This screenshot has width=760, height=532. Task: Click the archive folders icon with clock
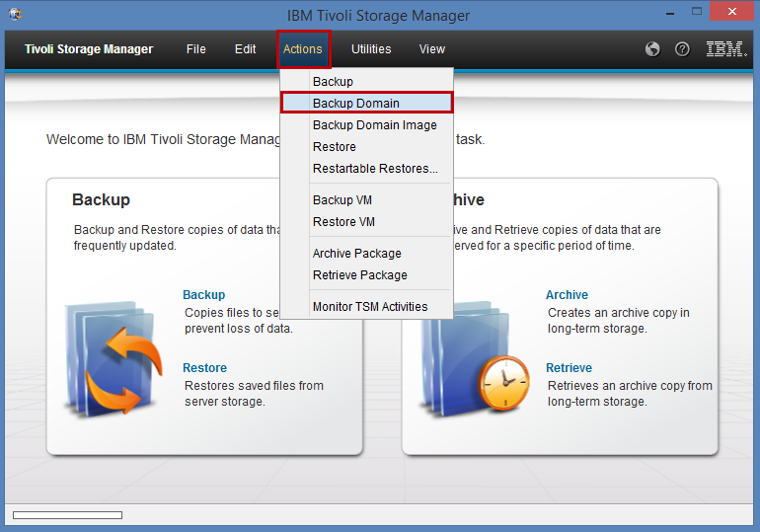[x=475, y=358]
